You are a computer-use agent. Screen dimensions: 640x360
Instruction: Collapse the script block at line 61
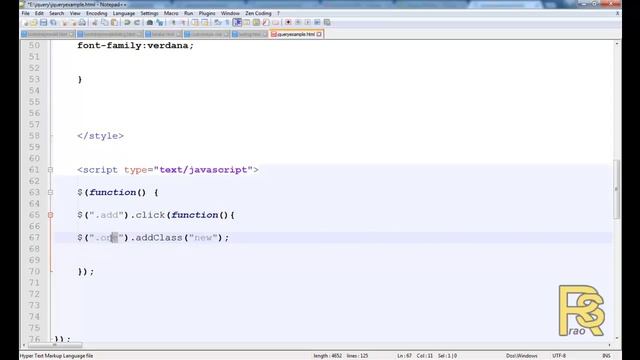[x=50, y=169]
